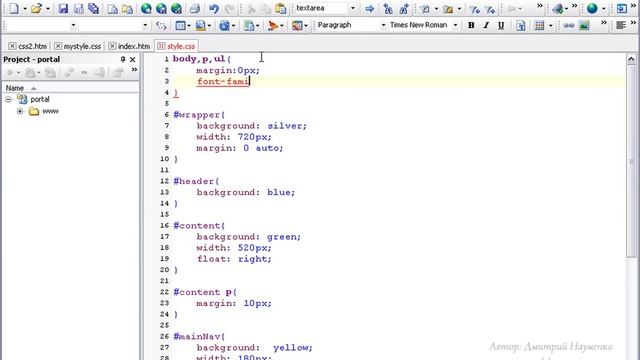Click the text alignment icon

[x=621, y=25]
